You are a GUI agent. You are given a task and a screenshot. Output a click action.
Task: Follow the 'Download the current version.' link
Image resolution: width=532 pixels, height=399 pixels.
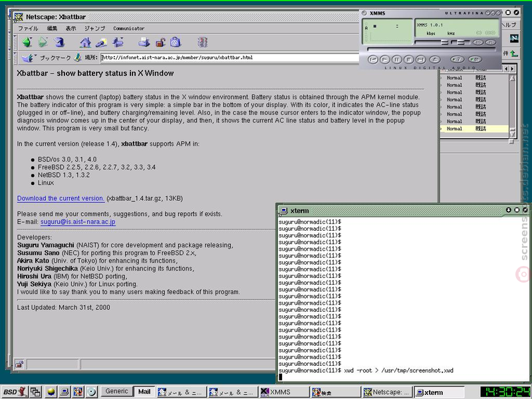tap(61, 198)
